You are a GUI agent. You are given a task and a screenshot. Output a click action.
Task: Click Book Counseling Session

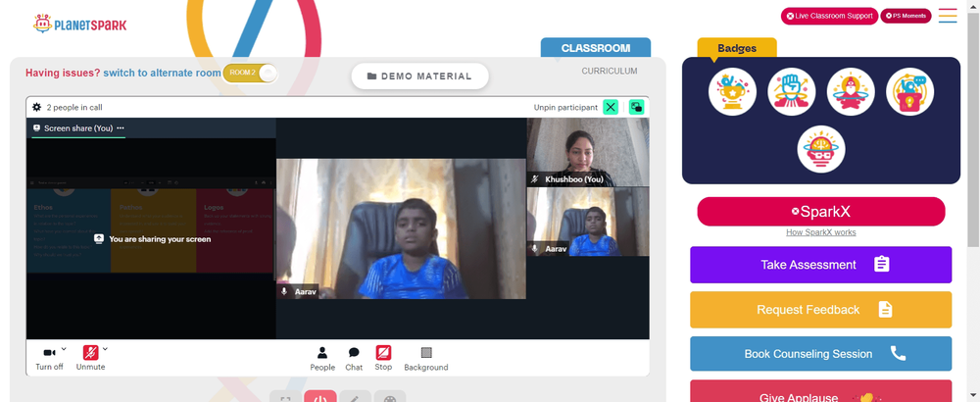coord(820,354)
